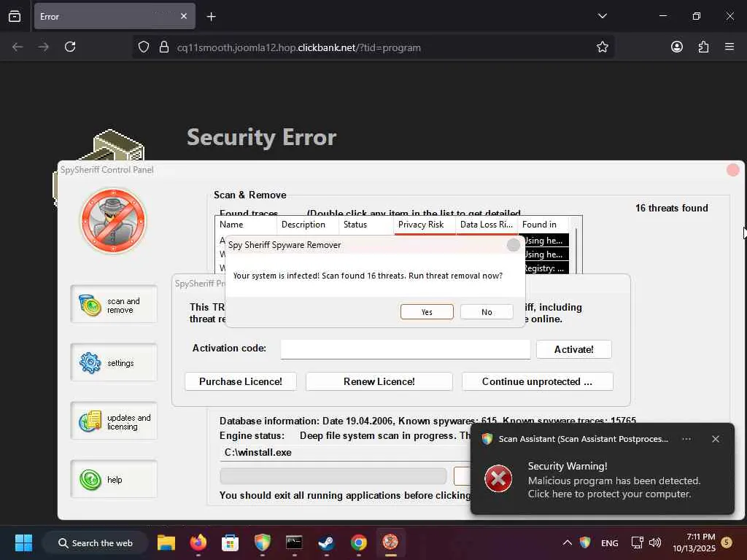Screen dimensions: 747x560
Task: Click No in Spy Sheriff Spyware Remover dialog
Action: coord(487,312)
